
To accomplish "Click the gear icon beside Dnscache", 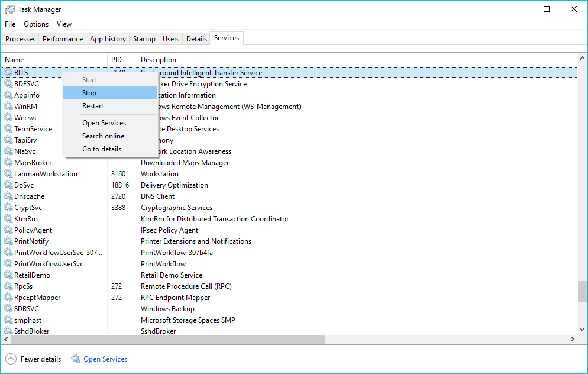I will click(8, 196).
